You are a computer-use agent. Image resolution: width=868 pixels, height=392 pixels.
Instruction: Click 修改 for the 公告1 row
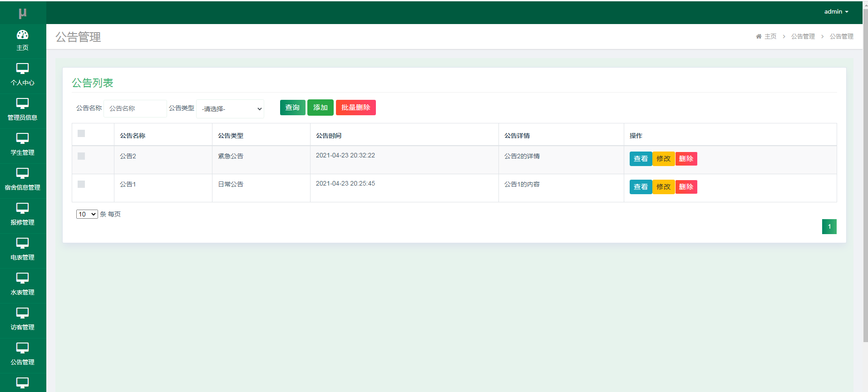[664, 187]
